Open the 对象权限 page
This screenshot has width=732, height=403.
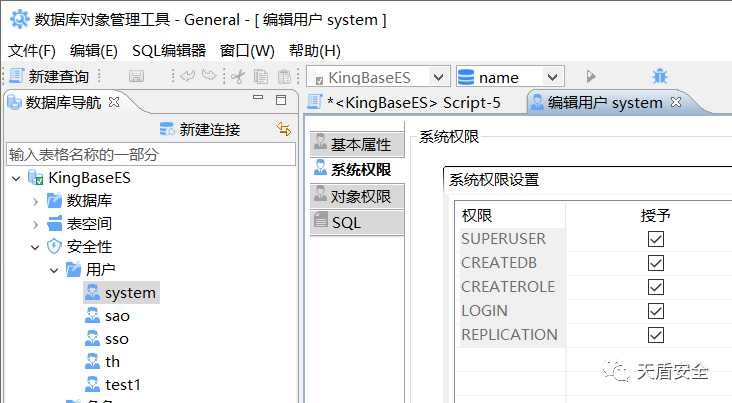(358, 197)
